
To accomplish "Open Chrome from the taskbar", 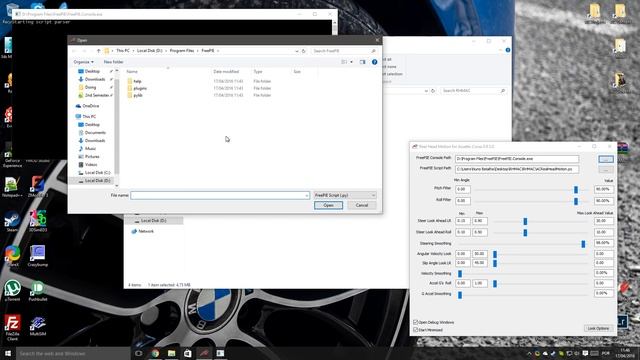I will [155, 353].
